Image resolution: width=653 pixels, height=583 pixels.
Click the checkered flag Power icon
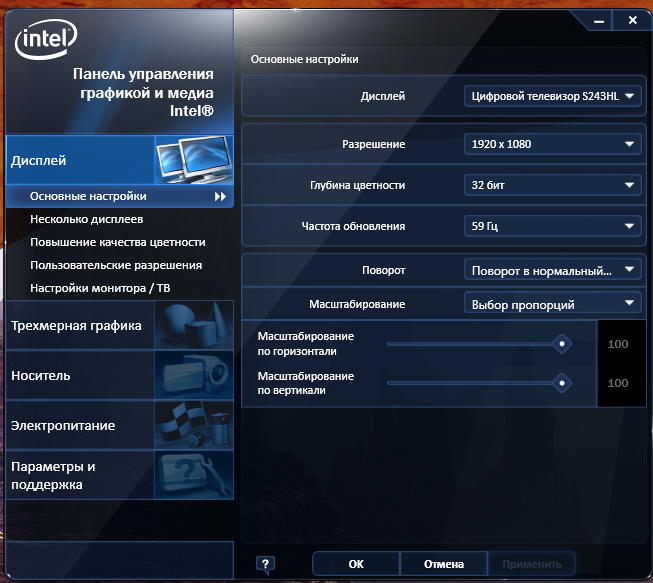[194, 425]
